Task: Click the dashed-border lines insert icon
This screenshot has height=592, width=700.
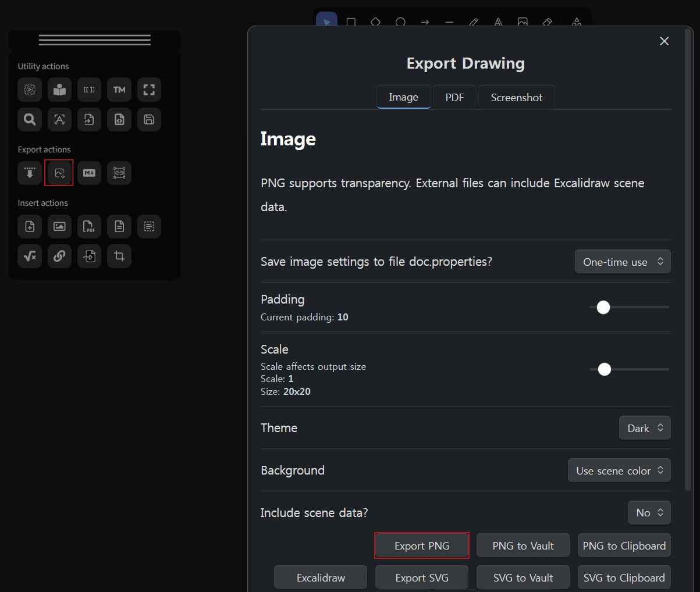Action: (149, 226)
